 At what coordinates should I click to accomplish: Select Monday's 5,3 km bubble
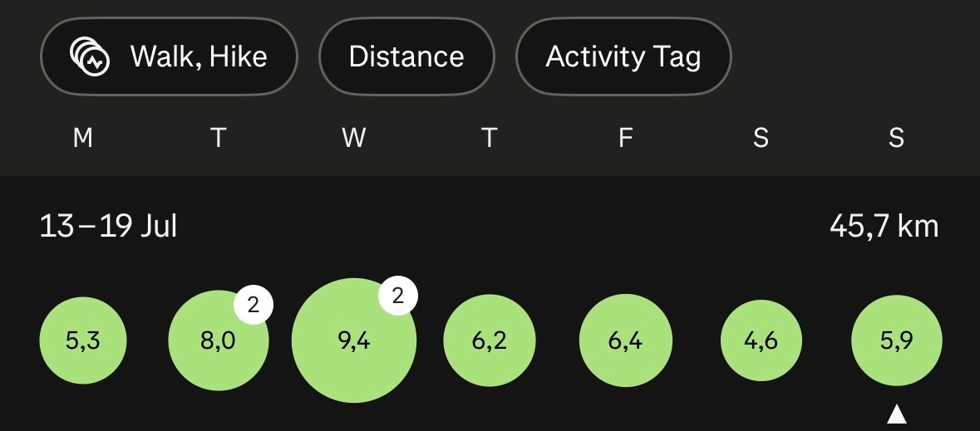(x=83, y=340)
